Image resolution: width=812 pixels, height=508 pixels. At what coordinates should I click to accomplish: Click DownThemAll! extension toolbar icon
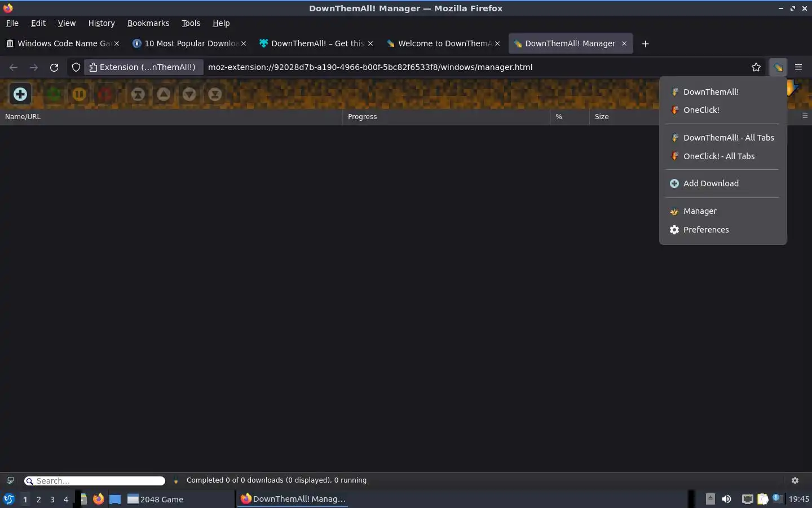[x=778, y=67]
